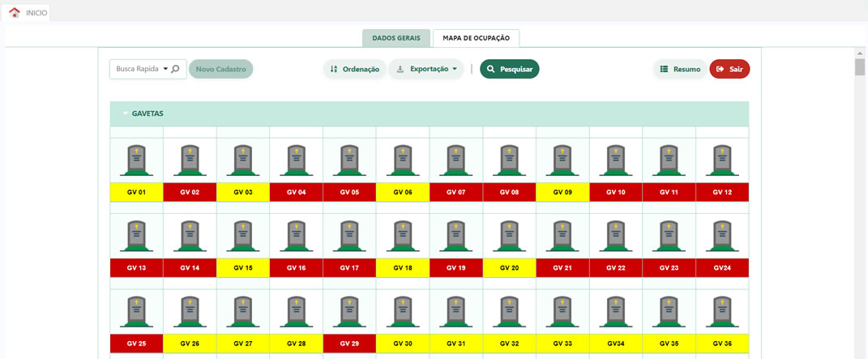This screenshot has height=359, width=868.
Task: Open the Busca Rapida dropdown arrow
Action: pos(165,69)
